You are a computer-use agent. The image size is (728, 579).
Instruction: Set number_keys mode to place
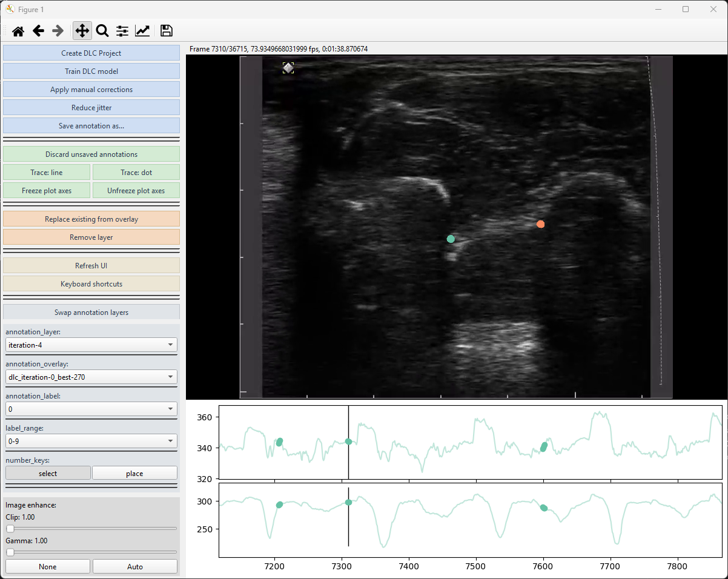click(x=134, y=473)
